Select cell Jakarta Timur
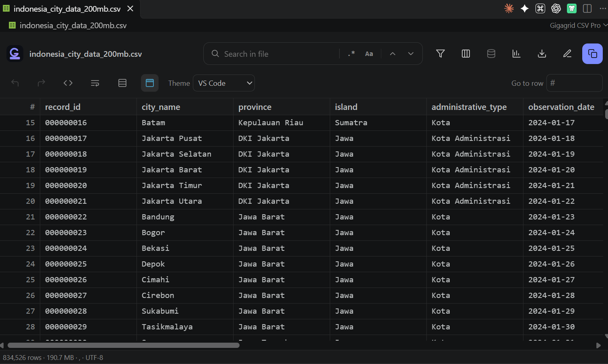The image size is (608, 364). pyautogui.click(x=185, y=185)
